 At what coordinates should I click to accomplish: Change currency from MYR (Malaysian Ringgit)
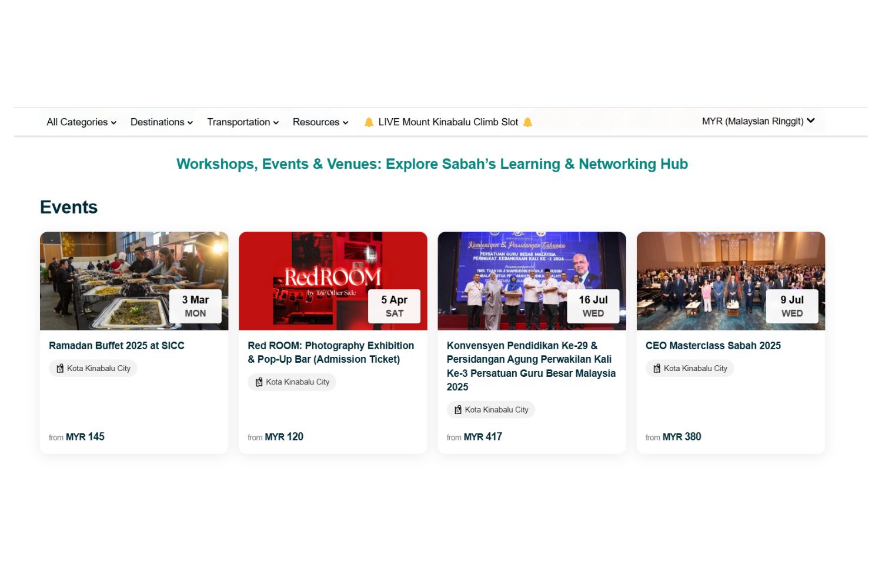pos(757,121)
